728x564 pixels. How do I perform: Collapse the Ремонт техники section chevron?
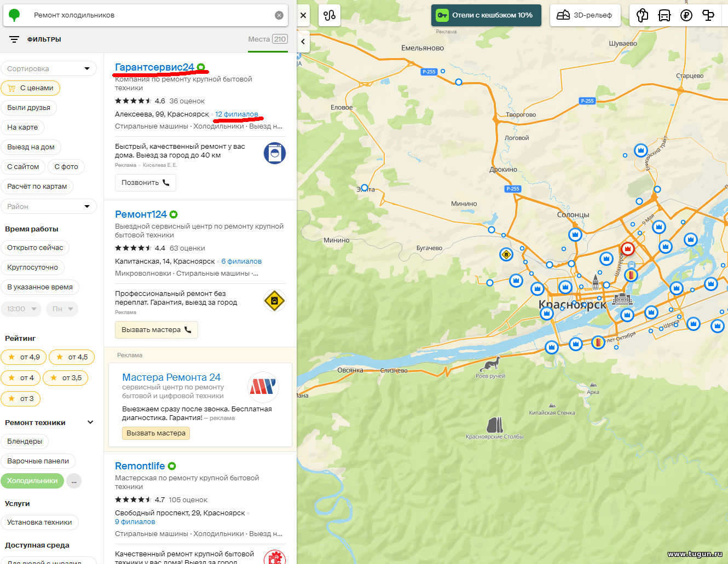click(x=90, y=422)
